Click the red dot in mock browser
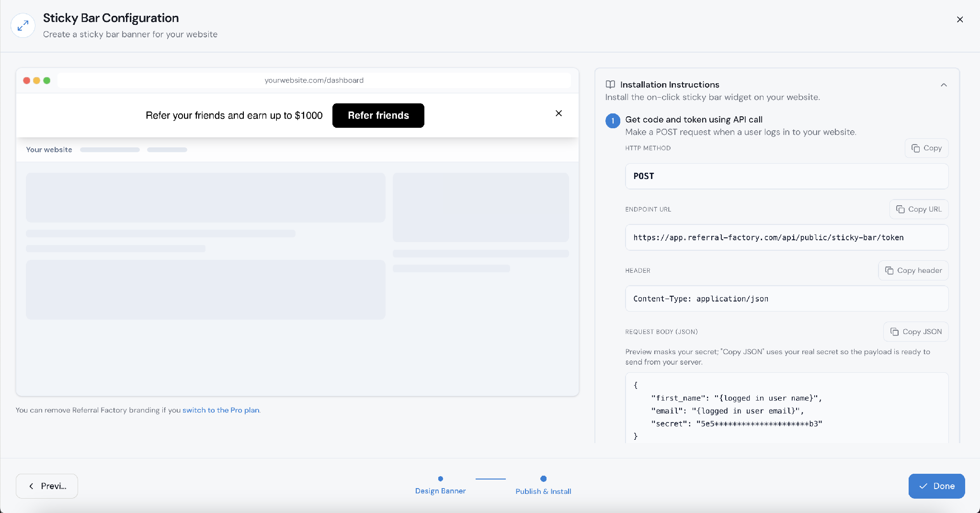 [27, 80]
